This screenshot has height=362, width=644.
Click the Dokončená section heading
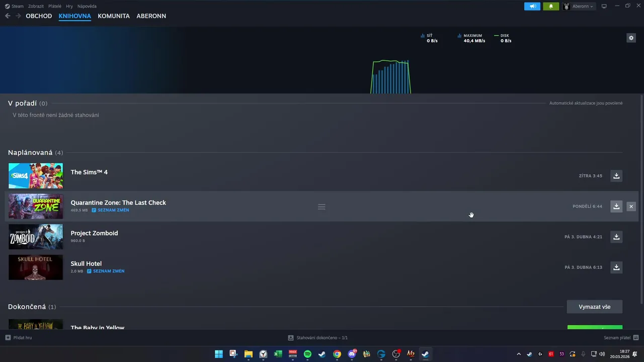pos(32,307)
